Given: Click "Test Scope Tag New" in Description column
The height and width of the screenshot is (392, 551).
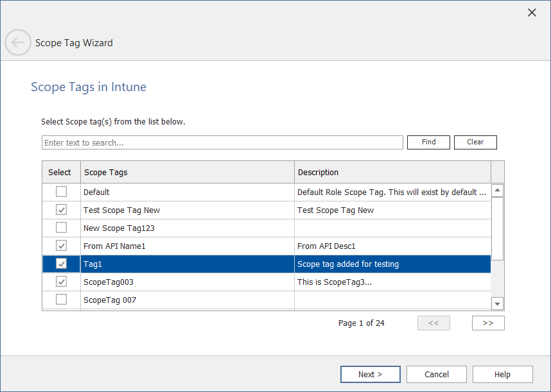Looking at the screenshot, I should (x=335, y=210).
